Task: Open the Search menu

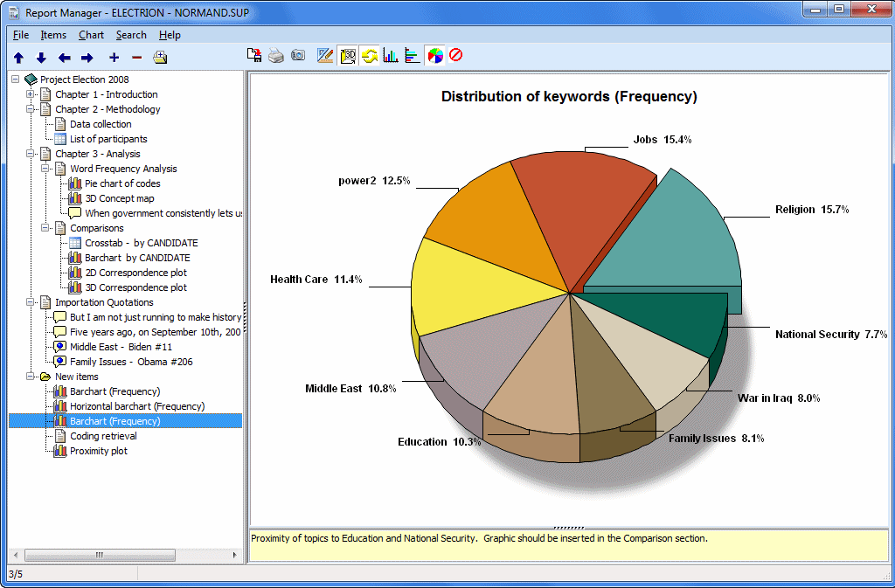Action: tap(131, 35)
